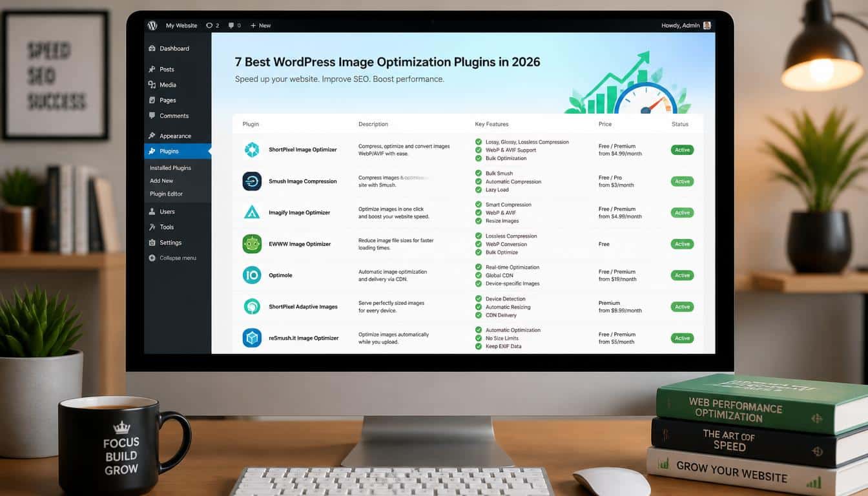The height and width of the screenshot is (496, 868).
Task: Click the EWWW Image Optimizer logo
Action: coord(252,243)
